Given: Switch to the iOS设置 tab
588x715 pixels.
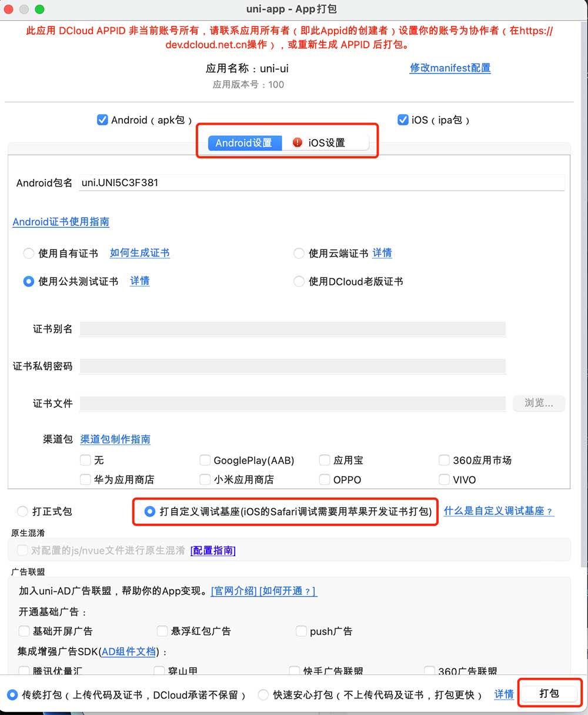Looking at the screenshot, I should 326,142.
